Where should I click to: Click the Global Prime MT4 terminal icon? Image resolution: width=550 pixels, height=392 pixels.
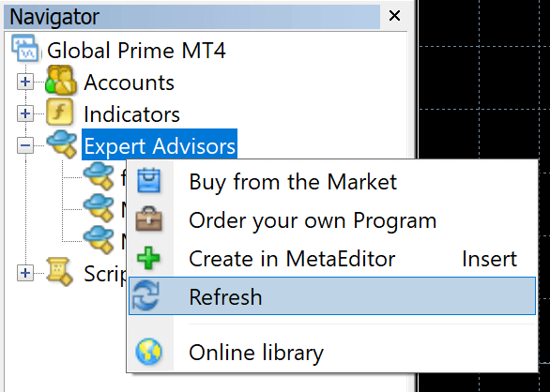(25, 49)
